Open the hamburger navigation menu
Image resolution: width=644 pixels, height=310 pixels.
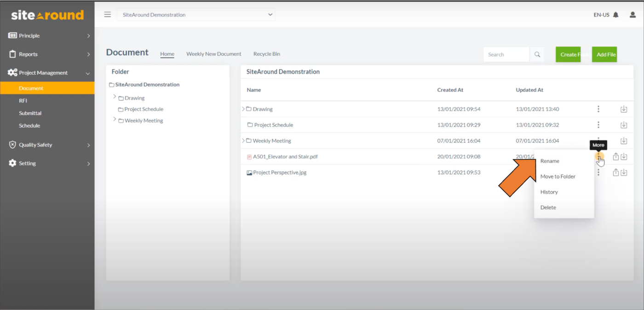107,14
